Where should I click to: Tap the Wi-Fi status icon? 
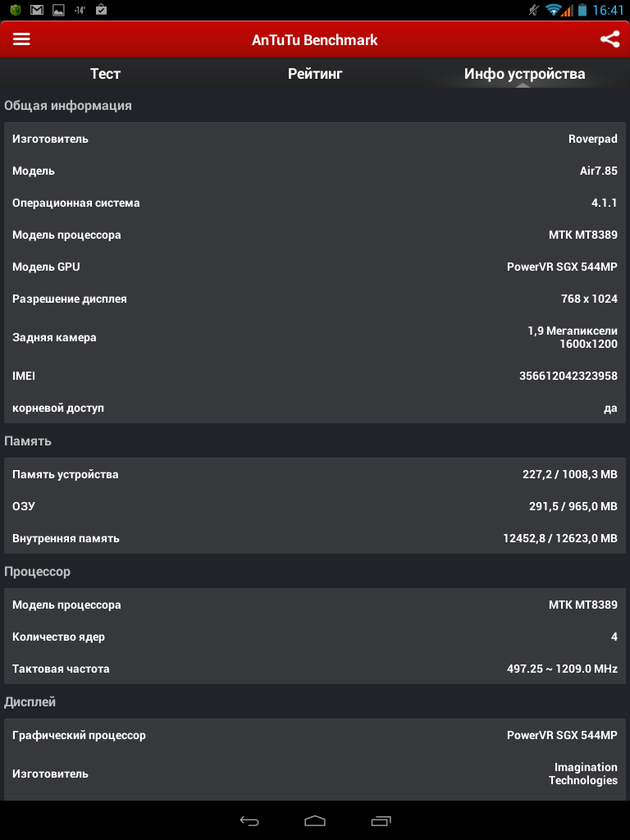coord(554,11)
